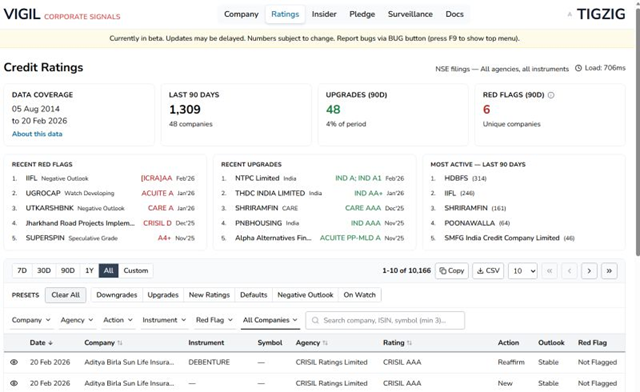Click the search company, ISIN, symbol field
This screenshot has height=392, width=640.
coord(385,321)
